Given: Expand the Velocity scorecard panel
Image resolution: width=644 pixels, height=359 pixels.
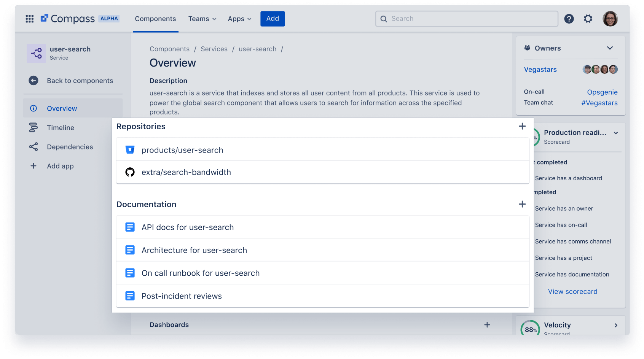Looking at the screenshot, I should coord(616,325).
